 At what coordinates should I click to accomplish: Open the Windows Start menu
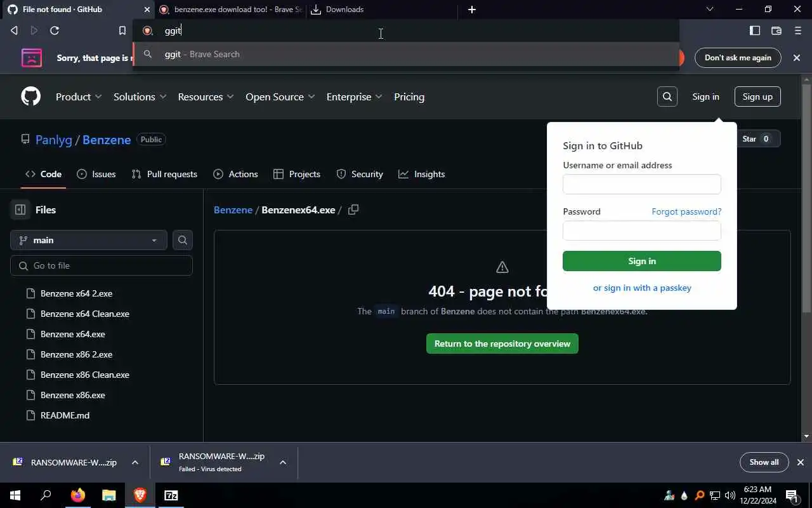tap(15, 495)
